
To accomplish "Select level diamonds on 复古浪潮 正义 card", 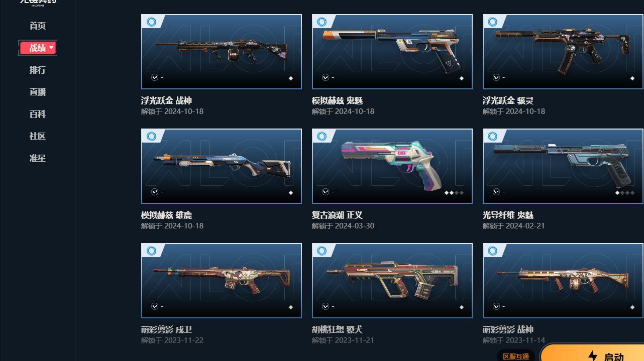I will click(454, 193).
